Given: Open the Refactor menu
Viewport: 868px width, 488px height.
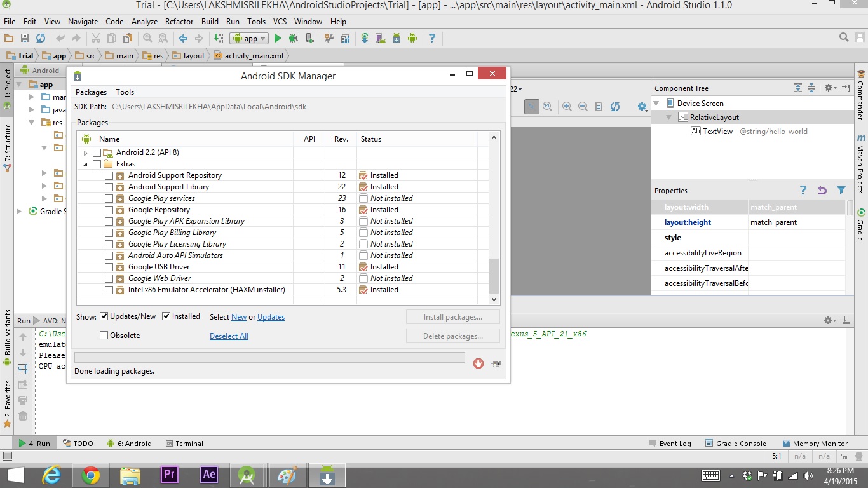Looking at the screenshot, I should [x=179, y=22].
